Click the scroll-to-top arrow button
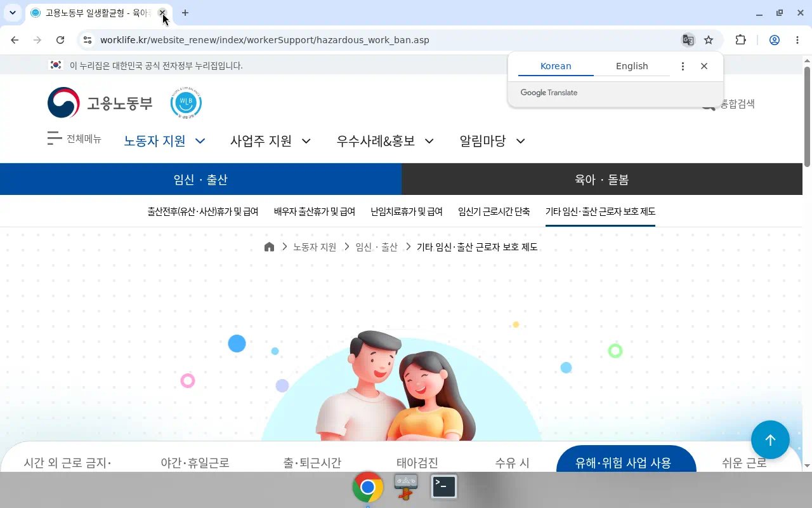 click(770, 440)
